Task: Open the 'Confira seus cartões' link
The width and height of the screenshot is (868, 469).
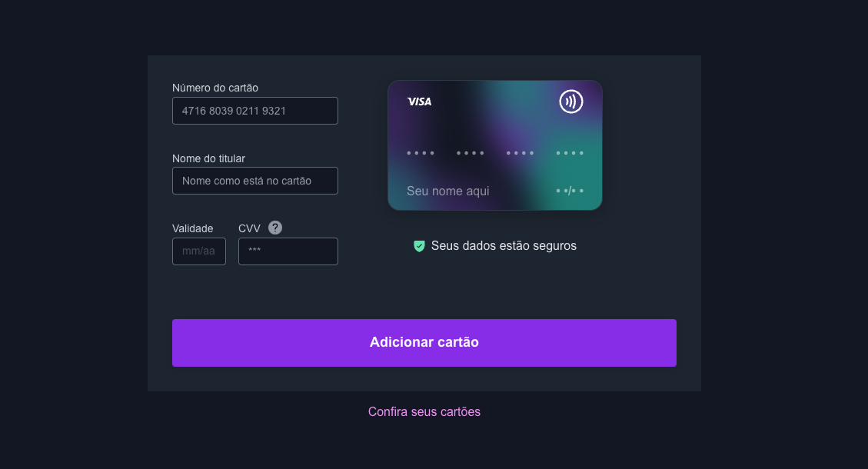Action: point(424,411)
